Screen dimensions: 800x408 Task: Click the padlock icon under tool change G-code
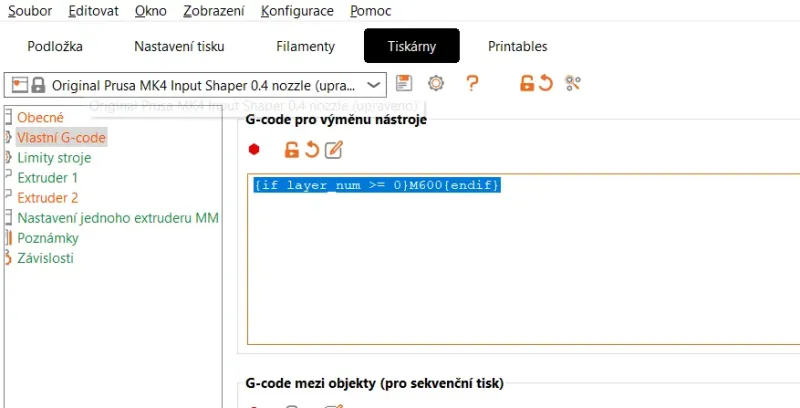pyautogui.click(x=291, y=150)
